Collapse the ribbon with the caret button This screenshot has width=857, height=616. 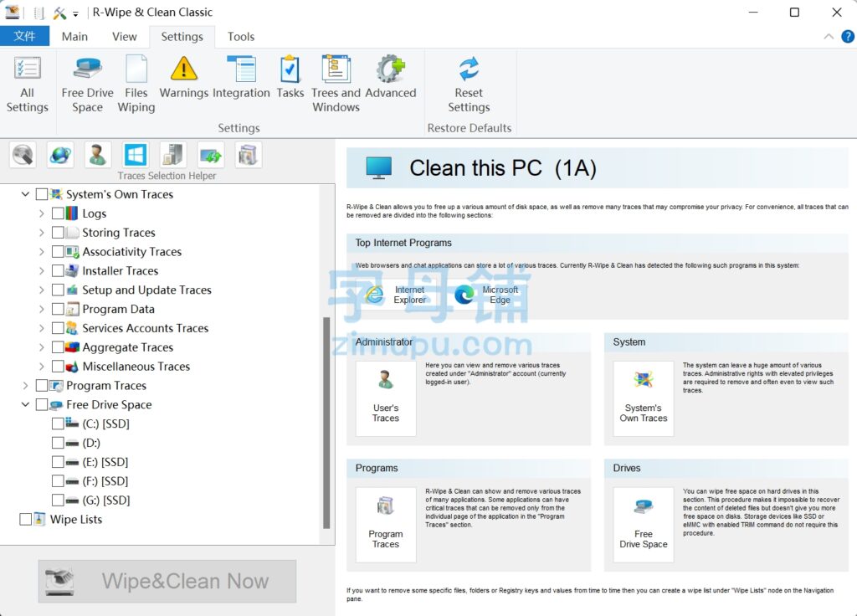829,37
